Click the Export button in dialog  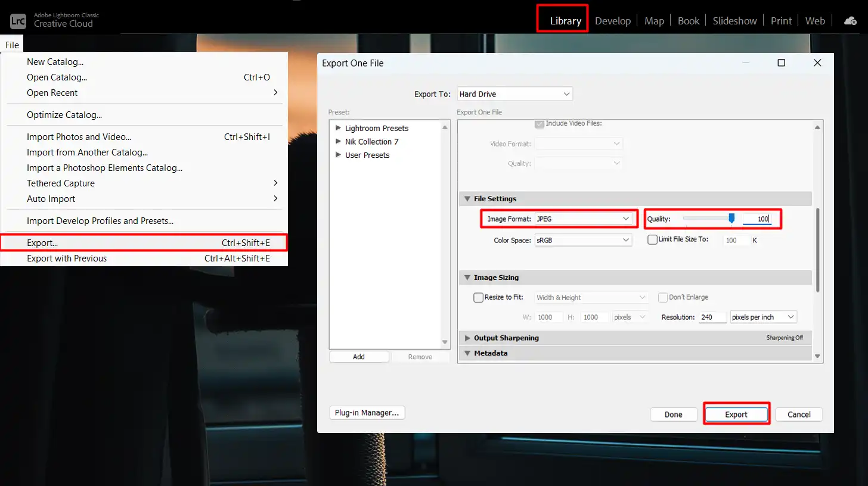click(736, 415)
